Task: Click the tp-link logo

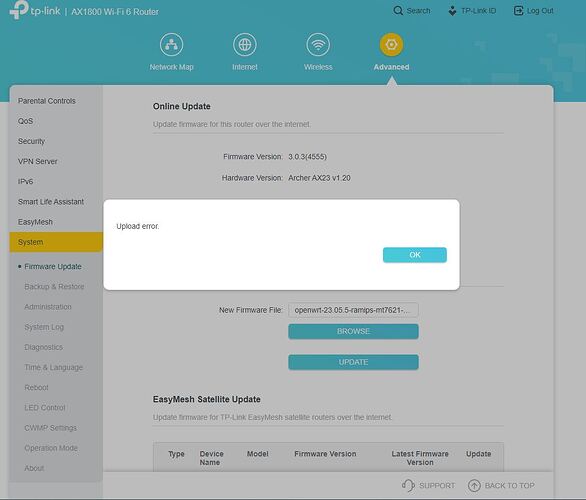Action: (x=35, y=10)
